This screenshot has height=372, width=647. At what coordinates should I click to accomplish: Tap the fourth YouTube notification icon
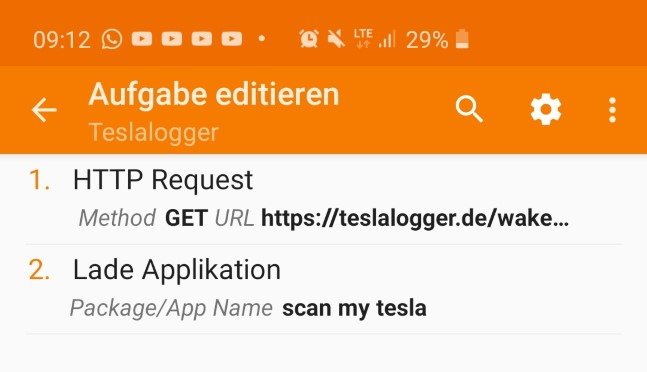pyautogui.click(x=232, y=39)
